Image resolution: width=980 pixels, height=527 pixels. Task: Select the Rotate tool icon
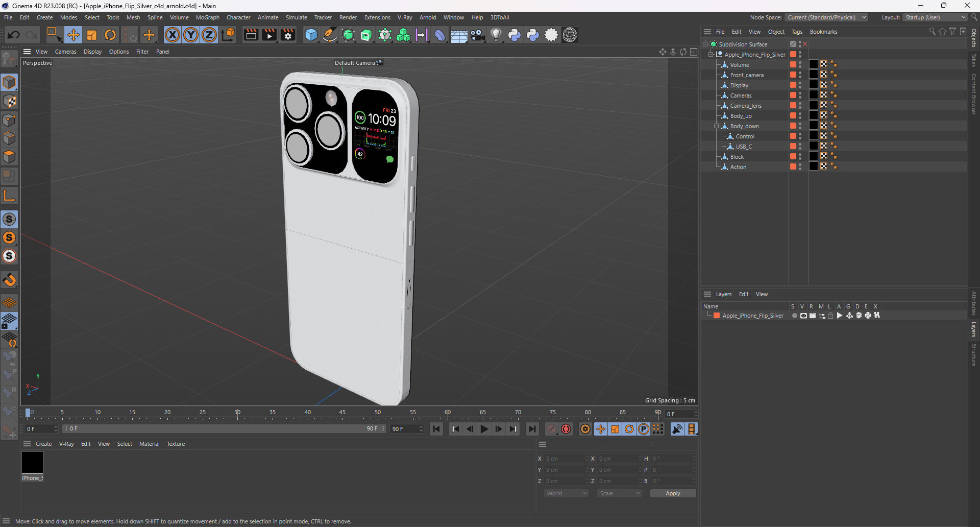pyautogui.click(x=110, y=35)
